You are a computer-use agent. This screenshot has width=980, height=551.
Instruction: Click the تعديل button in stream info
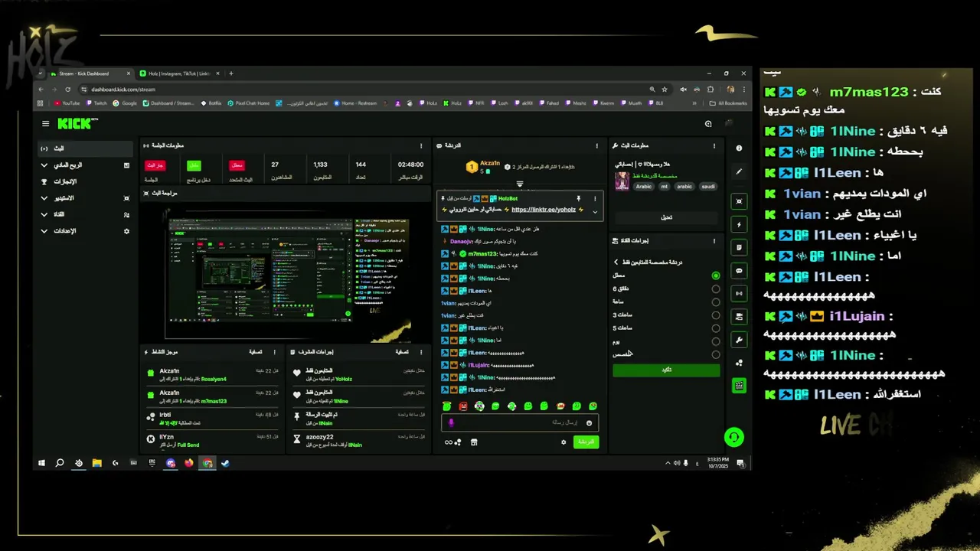[x=666, y=217]
